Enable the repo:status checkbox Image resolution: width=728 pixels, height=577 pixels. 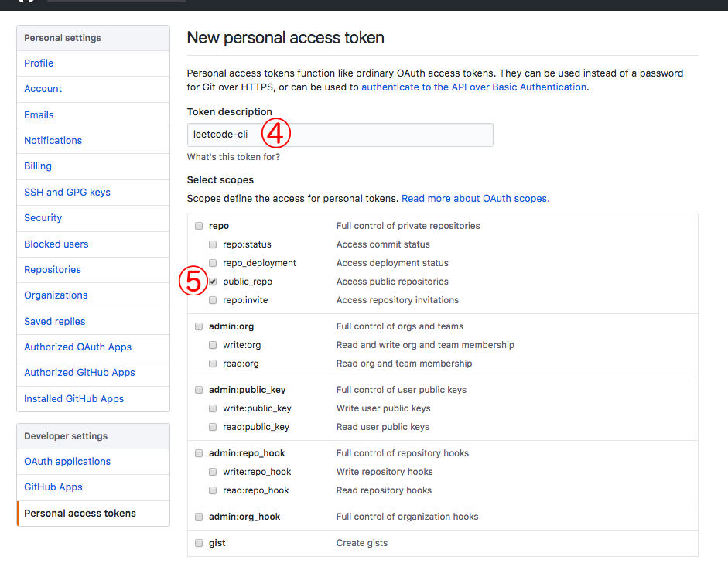click(213, 244)
